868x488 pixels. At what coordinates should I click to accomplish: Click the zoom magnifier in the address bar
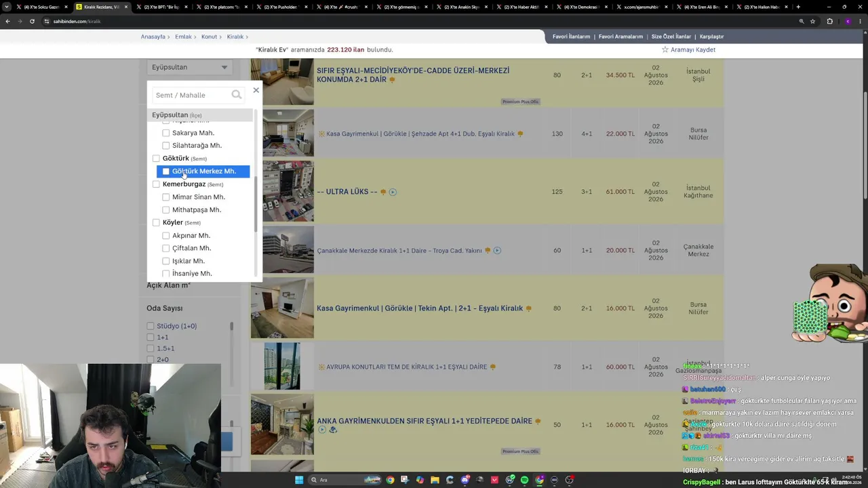click(802, 21)
